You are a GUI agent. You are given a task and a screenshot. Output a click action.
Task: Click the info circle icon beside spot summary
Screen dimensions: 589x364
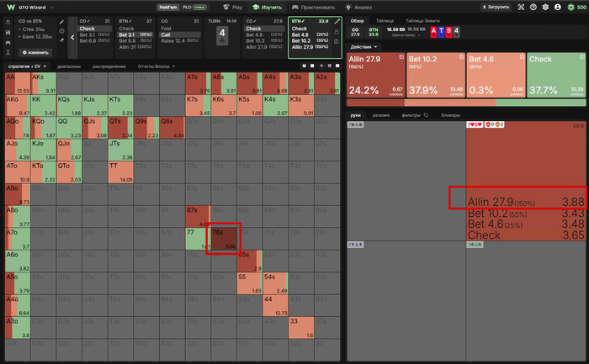(62, 31)
